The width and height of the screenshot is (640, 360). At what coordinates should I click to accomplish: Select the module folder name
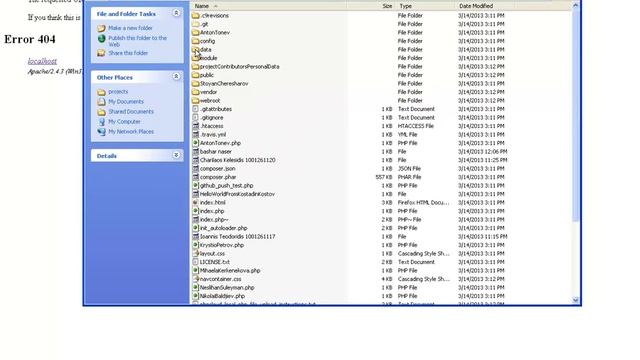[x=209, y=58]
